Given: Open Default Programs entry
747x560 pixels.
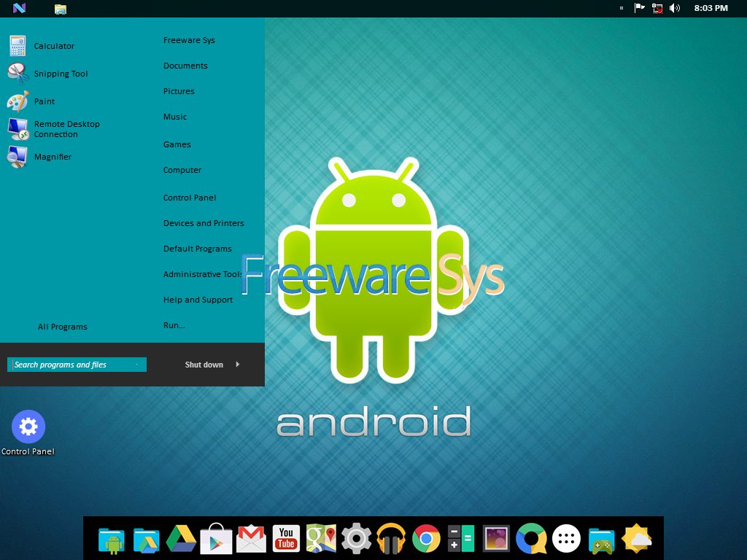Looking at the screenshot, I should tap(197, 249).
